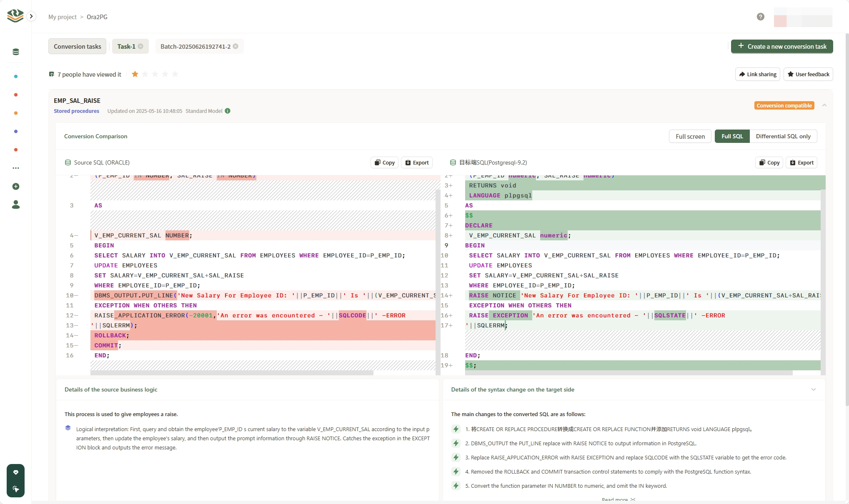Click change 4 about ROLLBACK and COMMIT
Image resolution: width=849 pixels, height=504 pixels.
[x=609, y=472]
